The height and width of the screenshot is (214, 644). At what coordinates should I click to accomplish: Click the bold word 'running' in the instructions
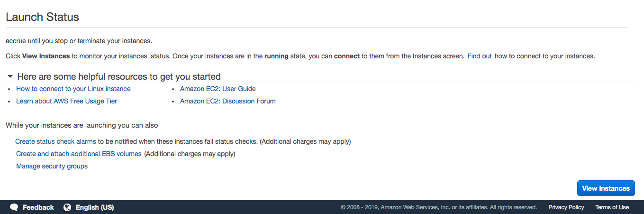[x=276, y=56]
